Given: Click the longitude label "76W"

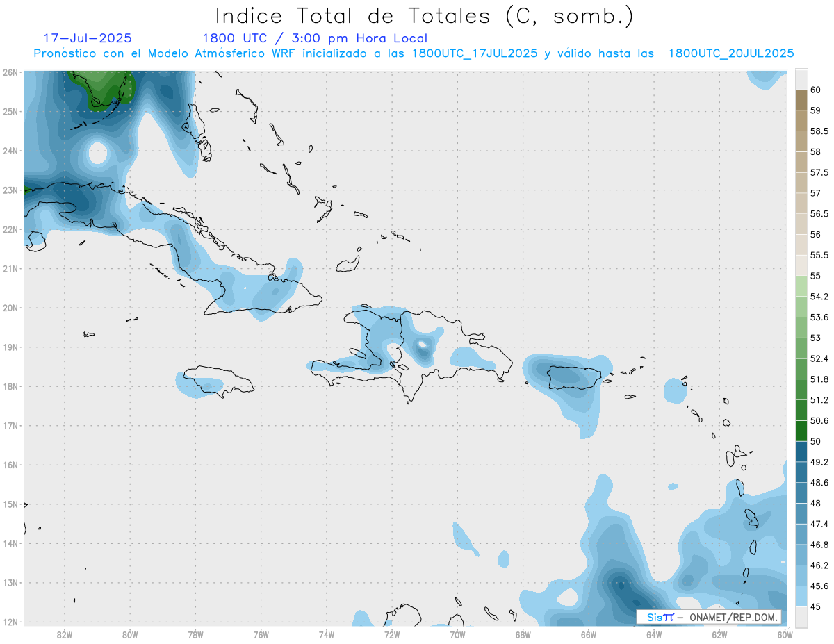Looking at the screenshot, I should 261,634.
